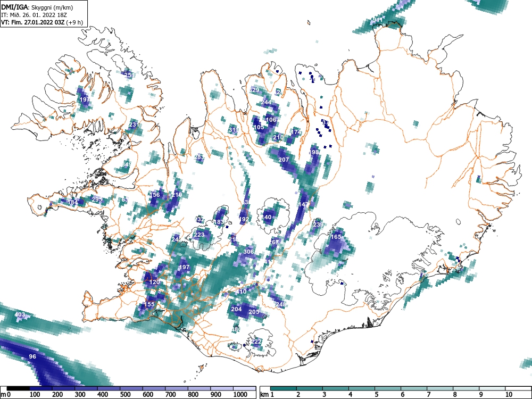Click the map value 140
Screen dimensions: 532x399
[x=267, y=217]
